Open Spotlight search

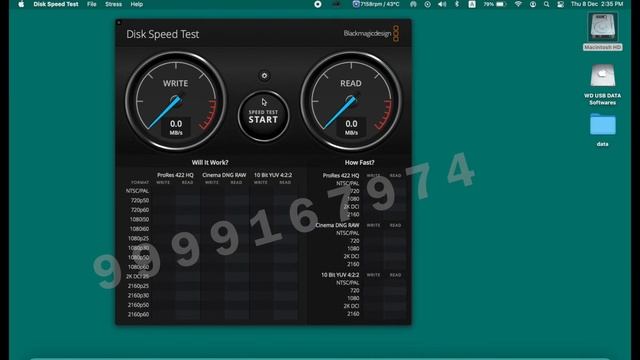point(547,4)
